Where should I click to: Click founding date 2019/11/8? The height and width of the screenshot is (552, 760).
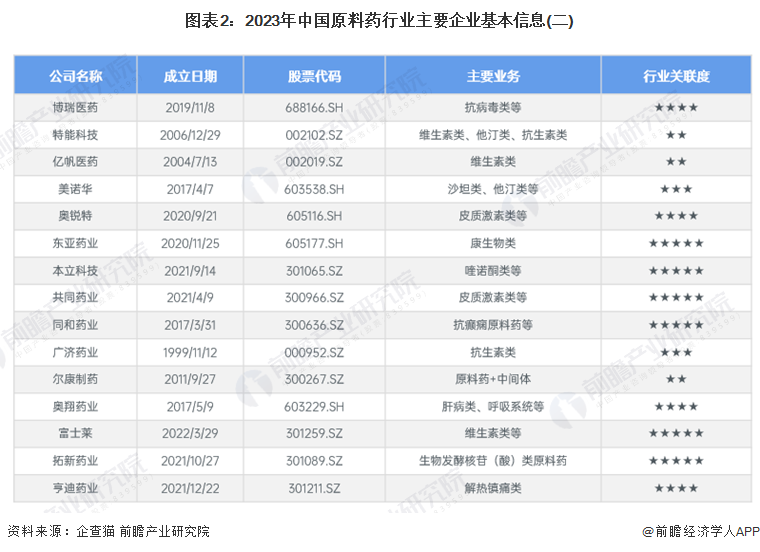tap(190, 108)
